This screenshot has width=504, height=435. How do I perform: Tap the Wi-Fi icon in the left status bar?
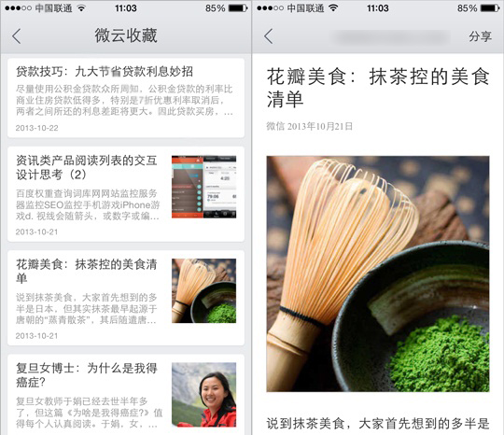[x=82, y=8]
